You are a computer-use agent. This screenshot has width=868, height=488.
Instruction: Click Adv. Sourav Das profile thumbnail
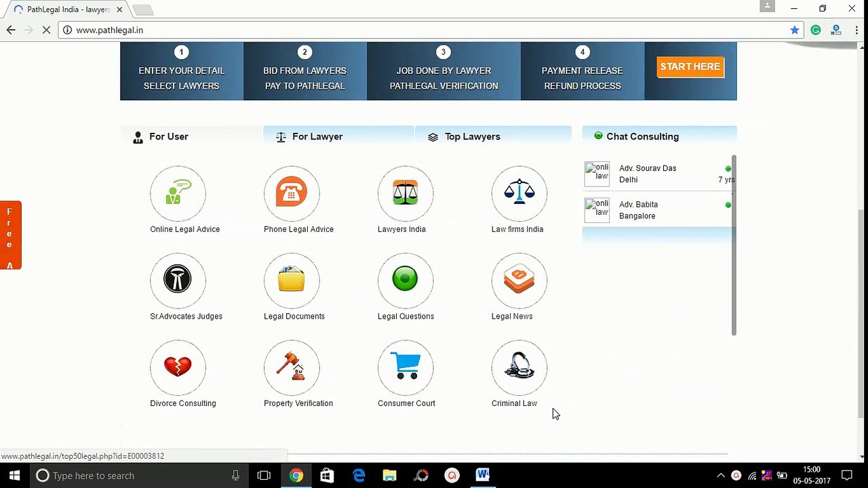(x=597, y=174)
